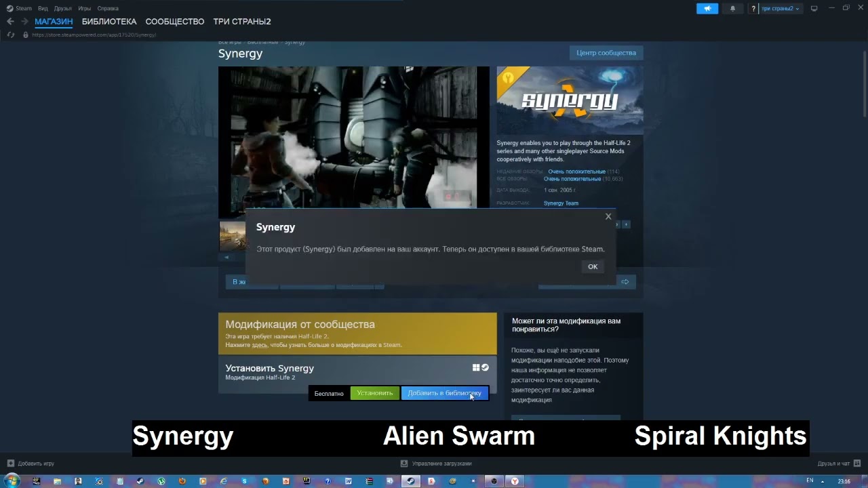Viewport: 868px width, 488px height.
Task: Switch to the СООБЩЕСТВО tab
Action: 175,22
